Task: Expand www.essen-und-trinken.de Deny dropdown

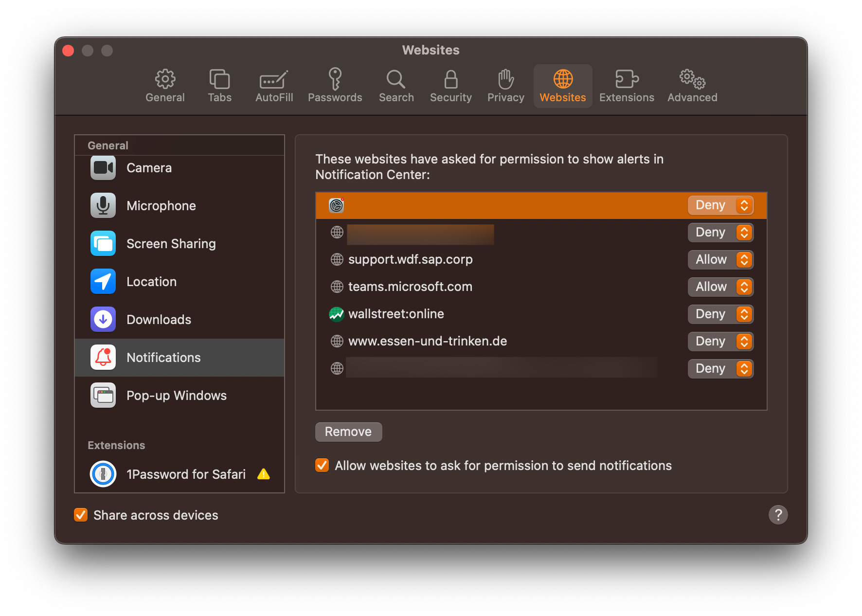Action: (720, 342)
